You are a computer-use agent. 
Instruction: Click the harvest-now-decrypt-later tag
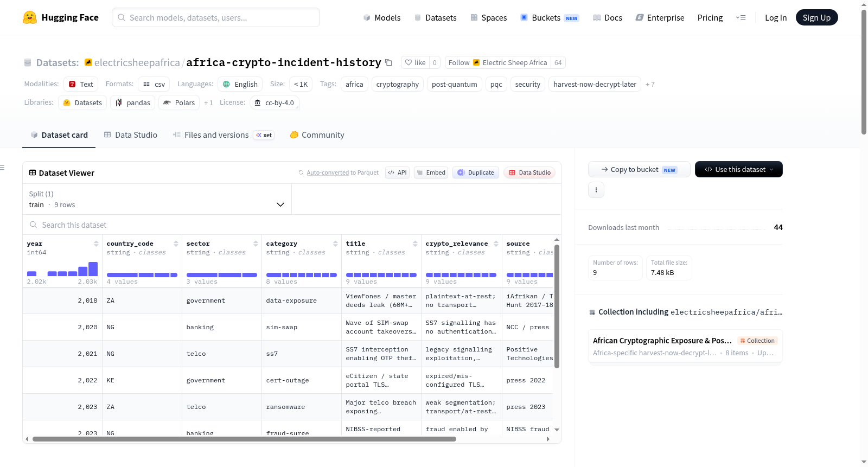click(595, 84)
